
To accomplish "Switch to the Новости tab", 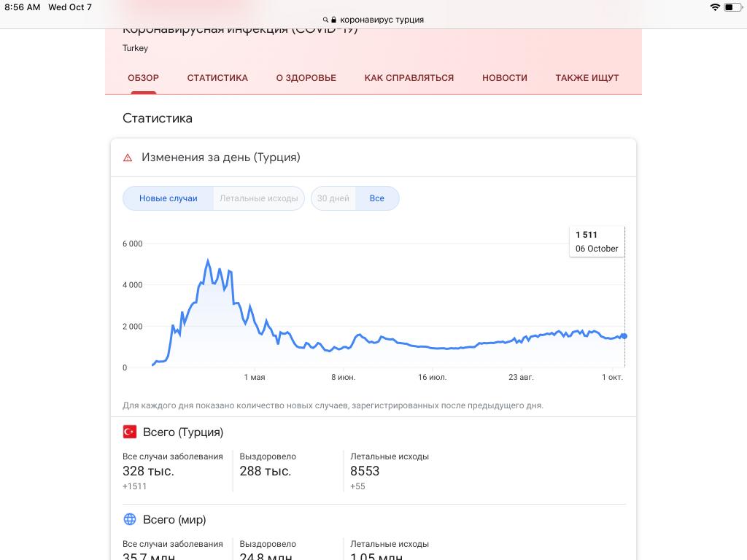I will point(505,78).
